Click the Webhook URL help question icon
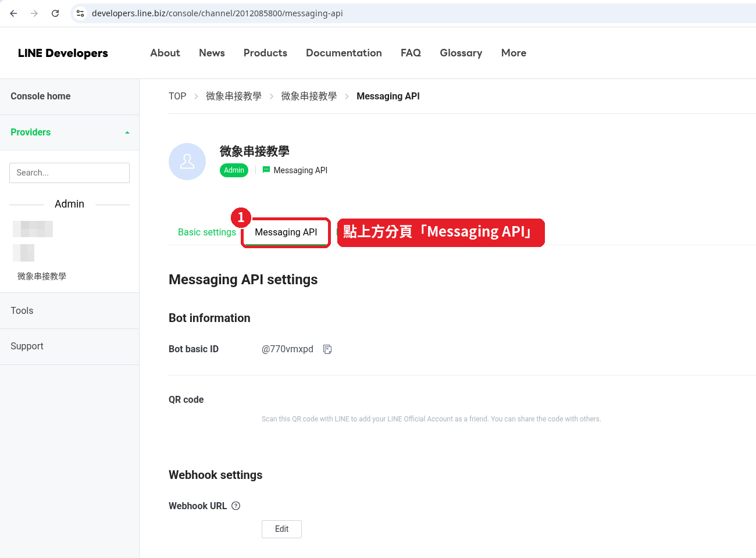The image size is (756, 558). pos(236,506)
